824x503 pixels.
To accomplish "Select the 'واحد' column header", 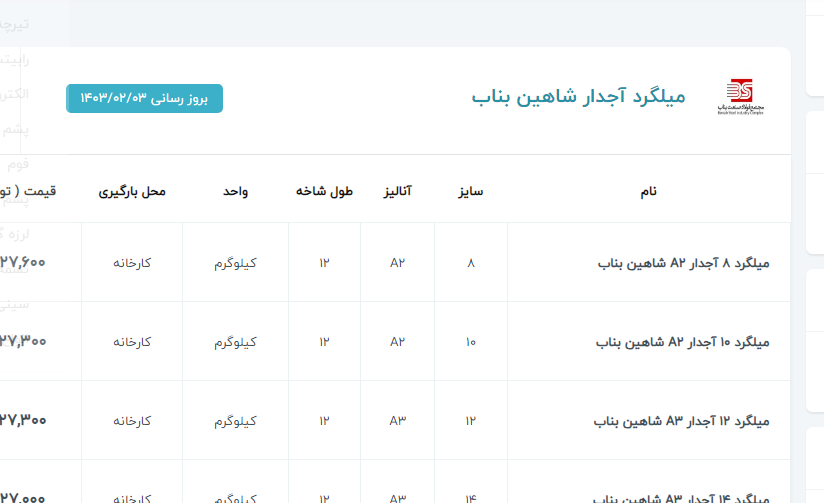I will click(x=236, y=190).
